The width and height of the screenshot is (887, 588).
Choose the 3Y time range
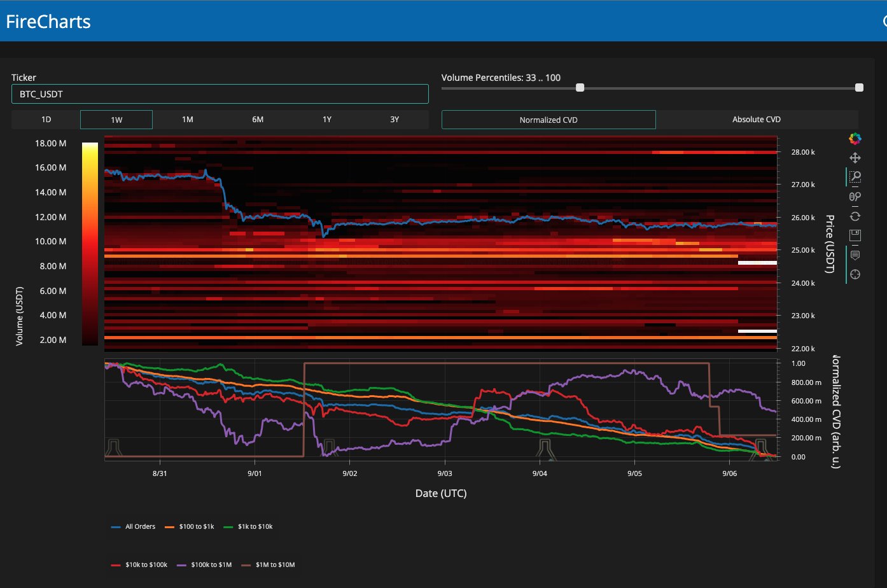click(x=394, y=120)
